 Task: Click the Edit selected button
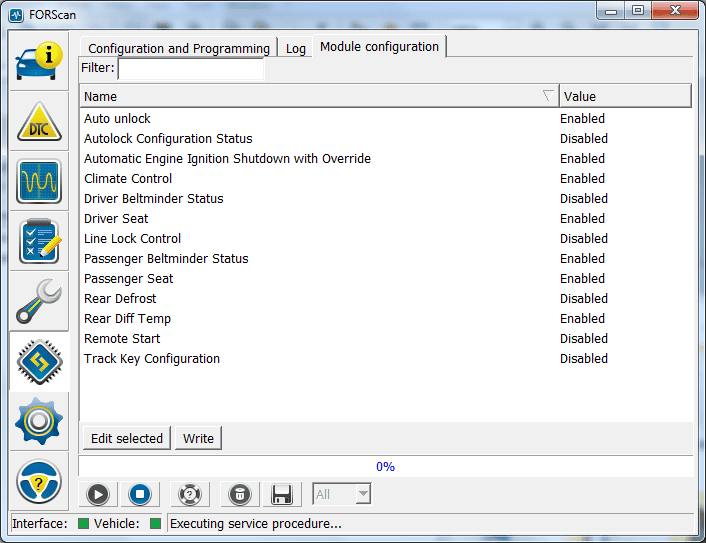[x=127, y=438]
